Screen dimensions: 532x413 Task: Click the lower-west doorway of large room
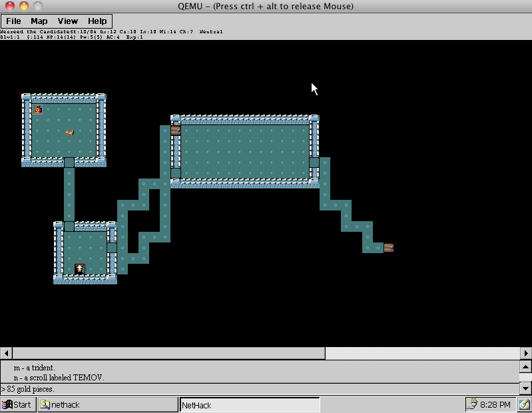176,173
